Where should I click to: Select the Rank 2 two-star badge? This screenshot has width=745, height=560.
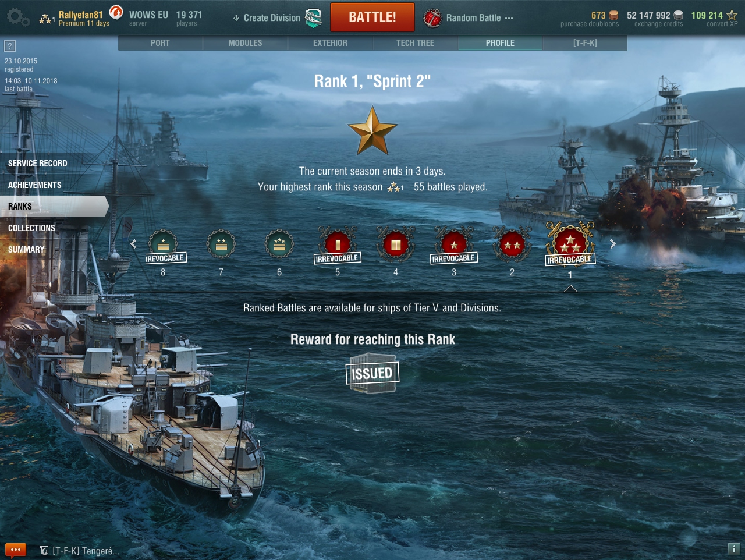point(512,244)
